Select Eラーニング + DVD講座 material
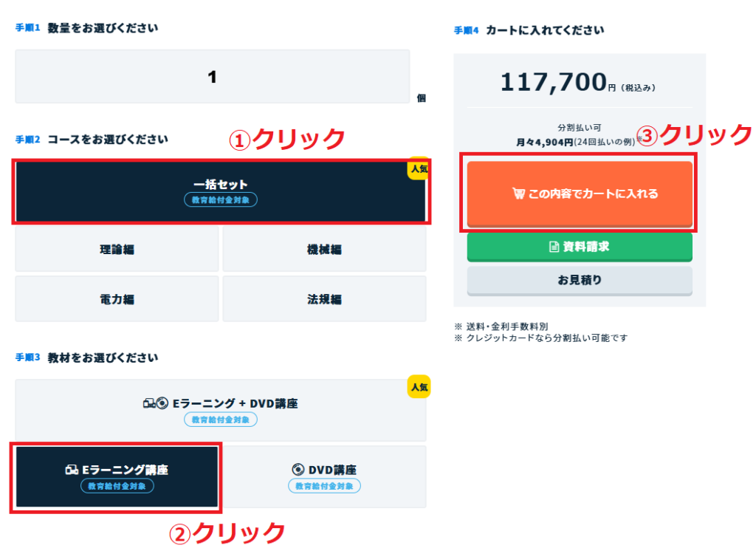The image size is (756, 551). pos(221,410)
